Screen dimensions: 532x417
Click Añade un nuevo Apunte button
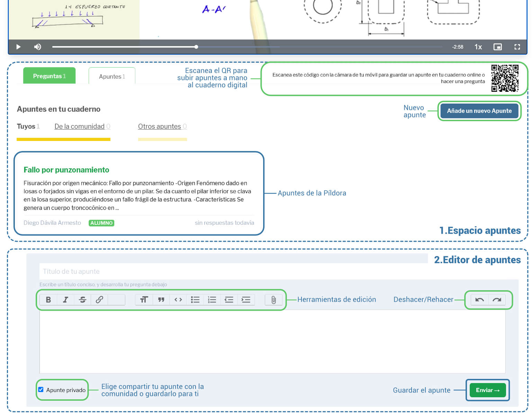click(x=479, y=111)
